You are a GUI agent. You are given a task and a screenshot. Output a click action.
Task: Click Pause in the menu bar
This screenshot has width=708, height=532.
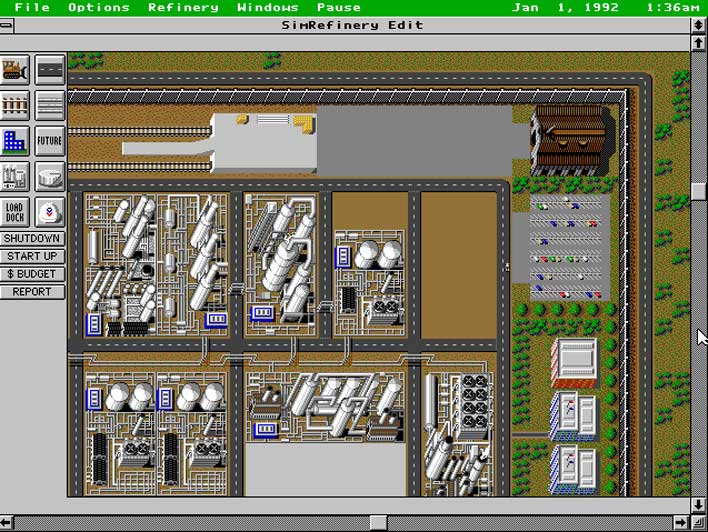pos(339,8)
